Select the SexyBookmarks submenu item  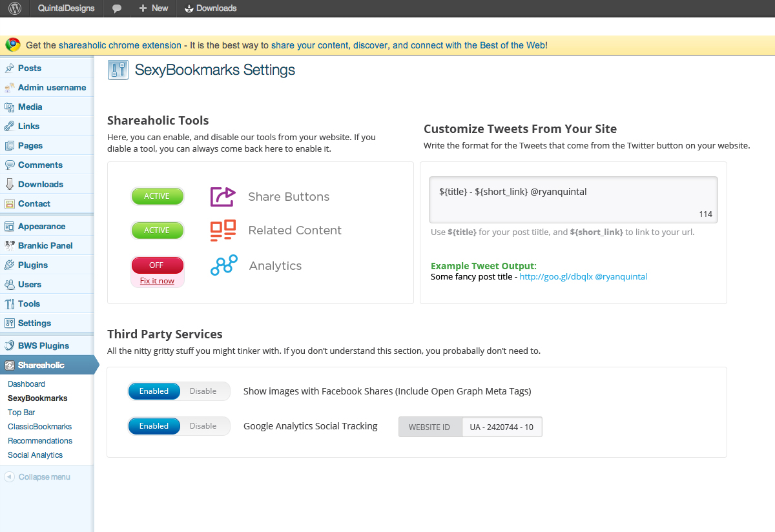point(37,398)
